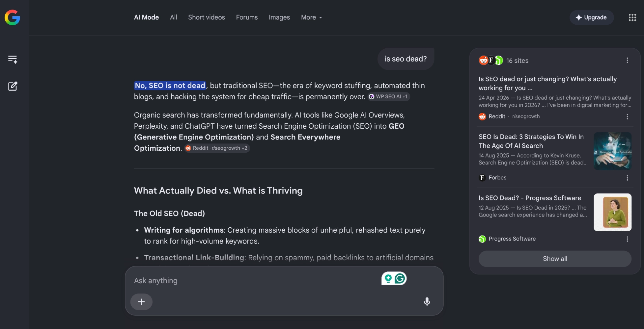Click the Reddit favicon under first source
Screen dimensions: 644x329
tap(482, 116)
